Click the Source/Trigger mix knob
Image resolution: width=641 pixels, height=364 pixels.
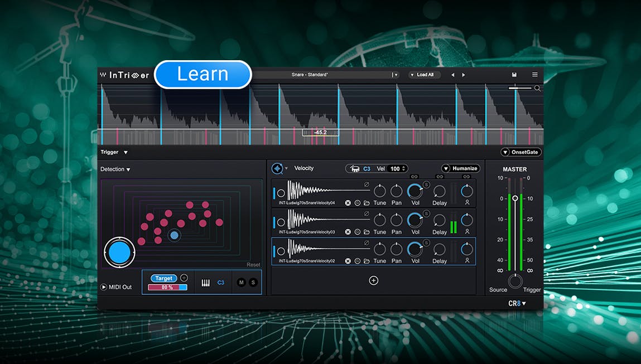coord(515,281)
